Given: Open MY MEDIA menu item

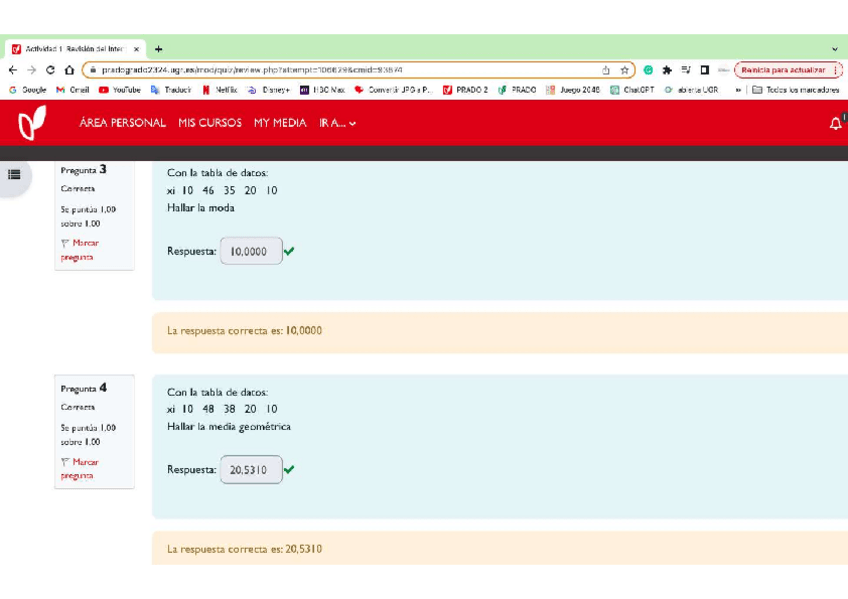Looking at the screenshot, I should coord(280,123).
